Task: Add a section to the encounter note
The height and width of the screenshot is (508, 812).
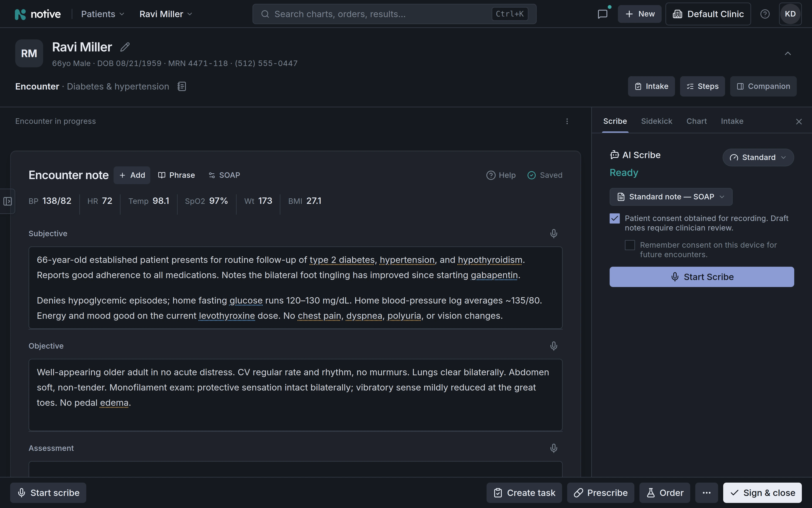Action: 132,175
